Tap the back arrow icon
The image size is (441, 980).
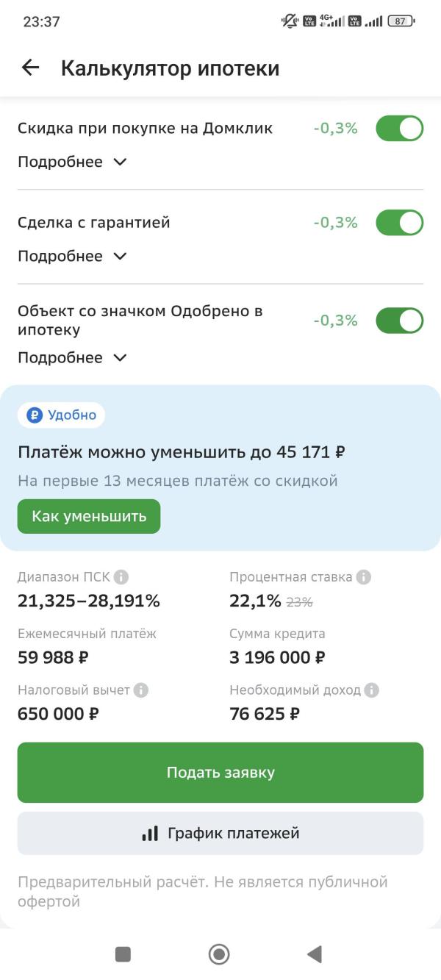click(30, 68)
